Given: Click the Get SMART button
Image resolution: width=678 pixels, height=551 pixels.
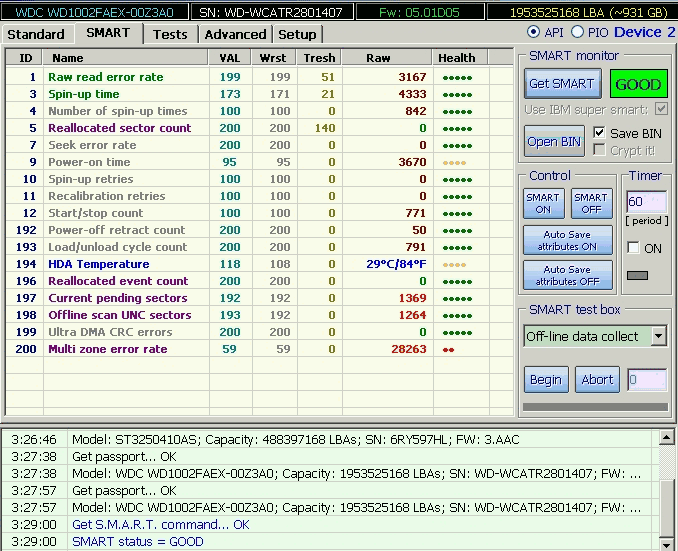Looking at the screenshot, I should pos(561,84).
